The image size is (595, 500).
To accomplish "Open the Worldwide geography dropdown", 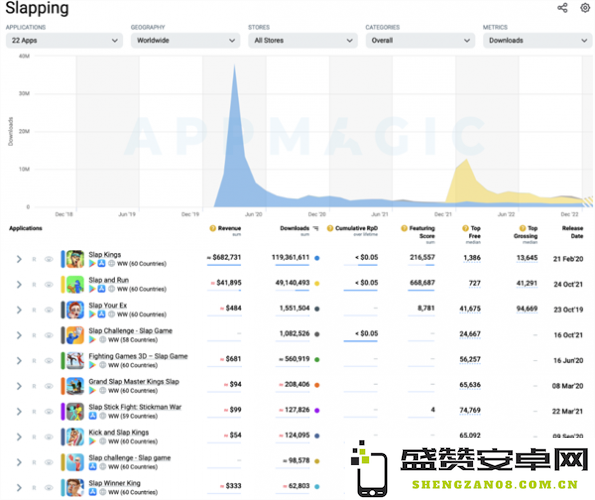I will (185, 40).
